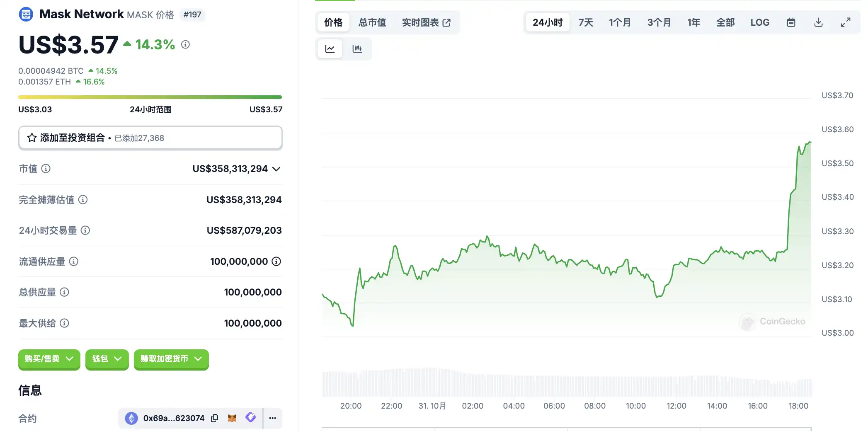868x431 pixels.
Task: Click the US$3.50 price axis label
Action: pos(837,163)
